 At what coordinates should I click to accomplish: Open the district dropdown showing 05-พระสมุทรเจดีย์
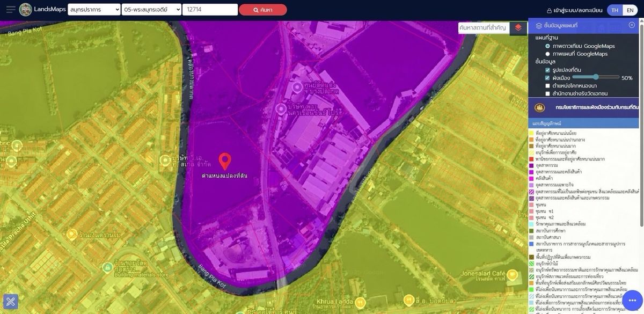tap(152, 10)
